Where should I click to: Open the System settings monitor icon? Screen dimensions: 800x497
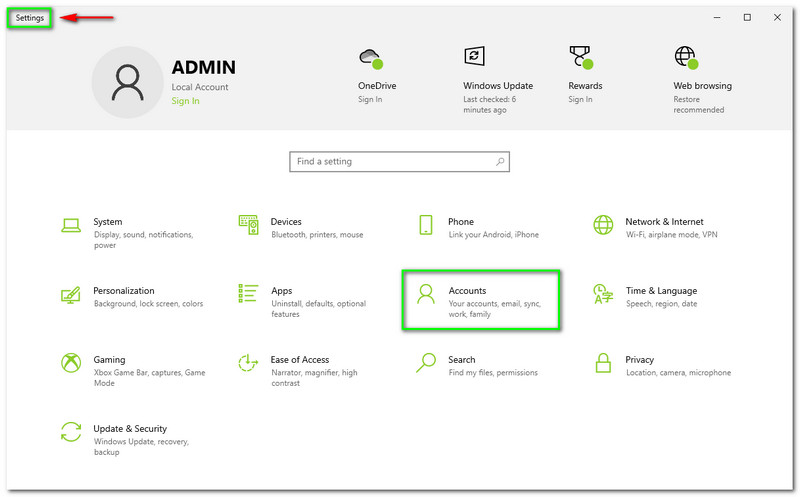[71, 226]
